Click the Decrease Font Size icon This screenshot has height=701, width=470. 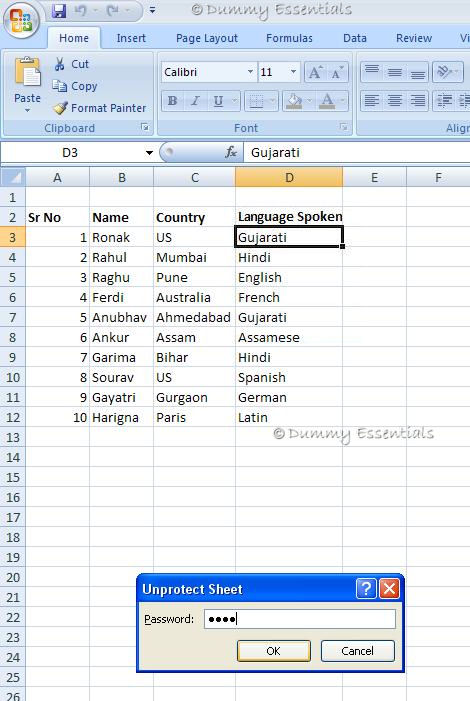[337, 72]
